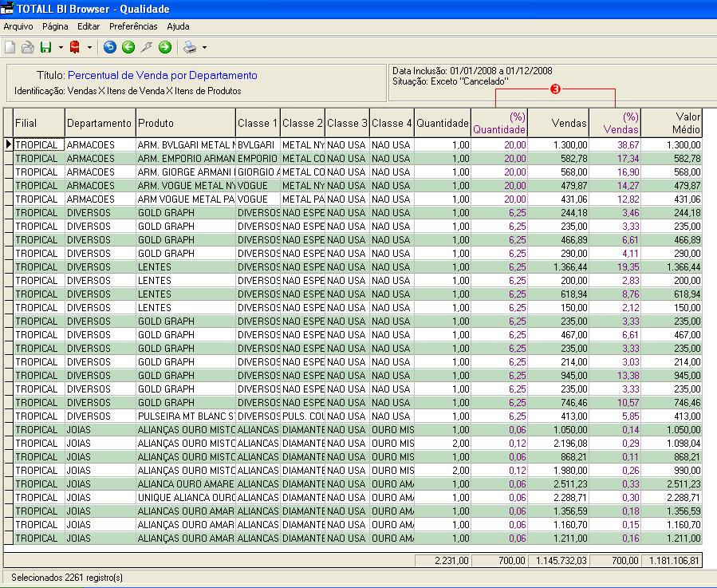This screenshot has width=717, height=588.
Task: Click the New document toolbar icon
Action: coord(10,47)
